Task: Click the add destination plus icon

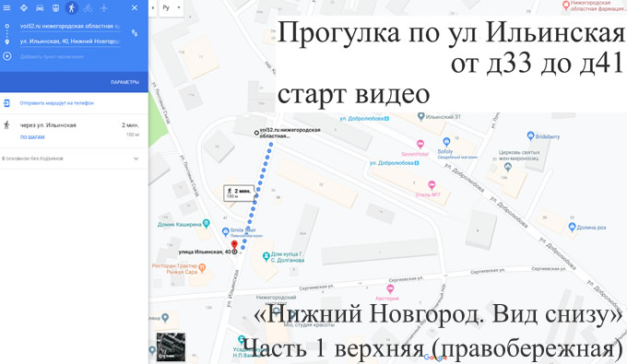Action: [x=6, y=56]
